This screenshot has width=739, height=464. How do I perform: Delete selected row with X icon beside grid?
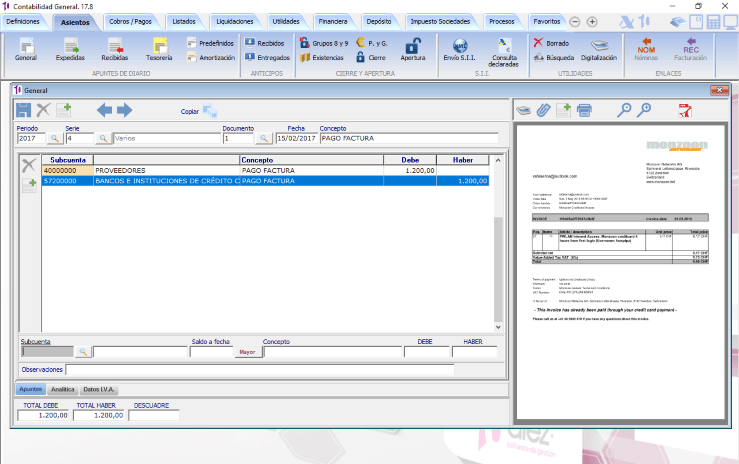click(29, 165)
